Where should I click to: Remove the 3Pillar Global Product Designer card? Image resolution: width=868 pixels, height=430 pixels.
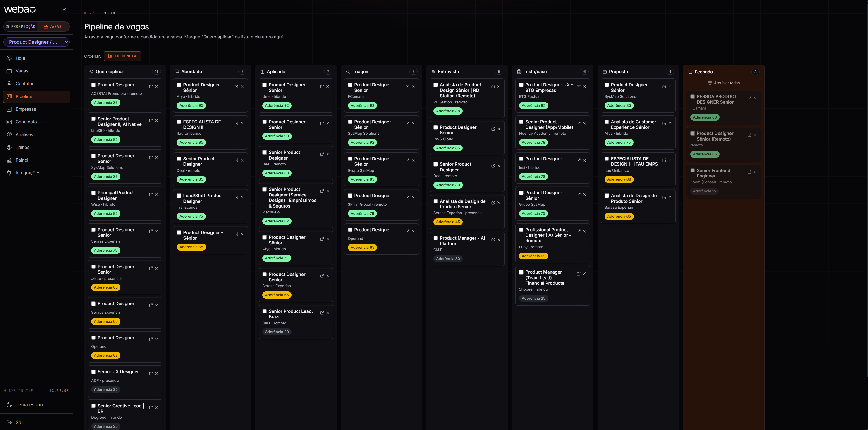(414, 198)
